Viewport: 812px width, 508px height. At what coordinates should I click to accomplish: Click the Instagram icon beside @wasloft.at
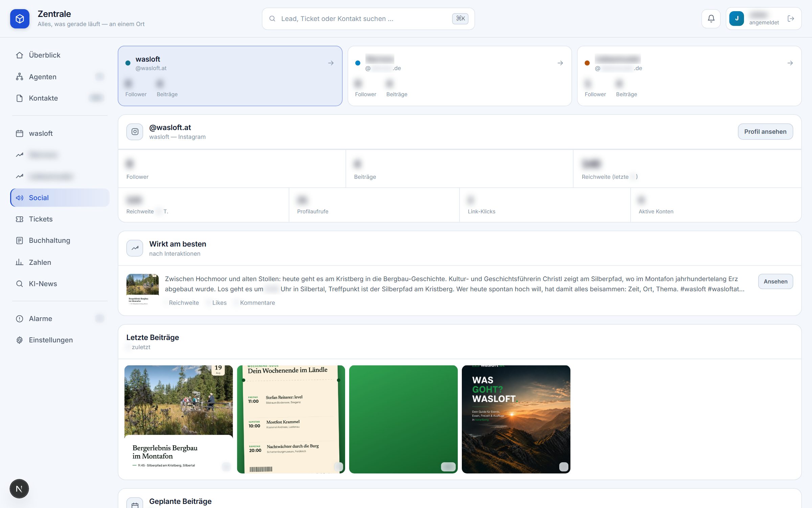pyautogui.click(x=135, y=132)
